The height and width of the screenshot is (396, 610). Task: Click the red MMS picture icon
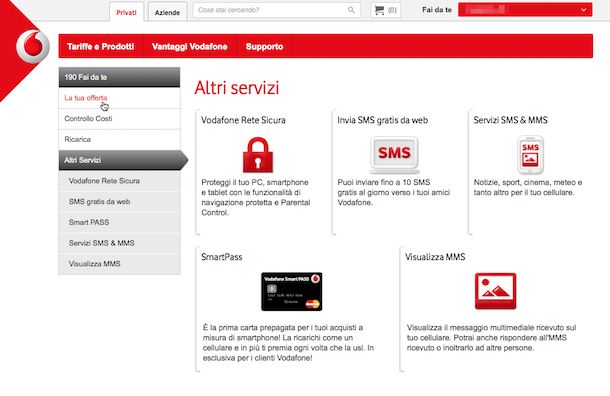(495, 291)
